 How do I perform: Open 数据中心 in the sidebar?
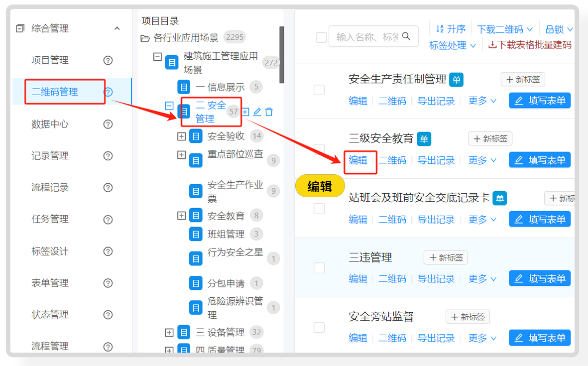pyautogui.click(x=50, y=124)
